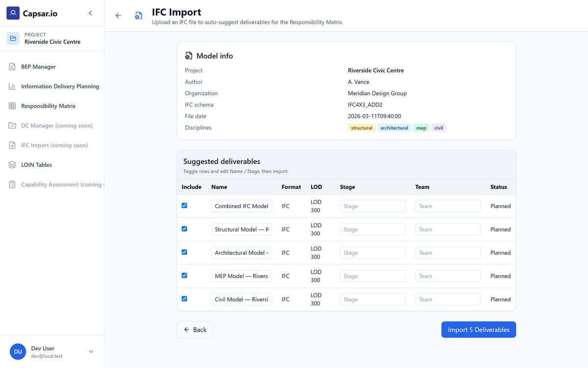Viewport: 588px width, 368px height.
Task: Click the IFC4X3_ADD2 schema value
Action: 365,105
